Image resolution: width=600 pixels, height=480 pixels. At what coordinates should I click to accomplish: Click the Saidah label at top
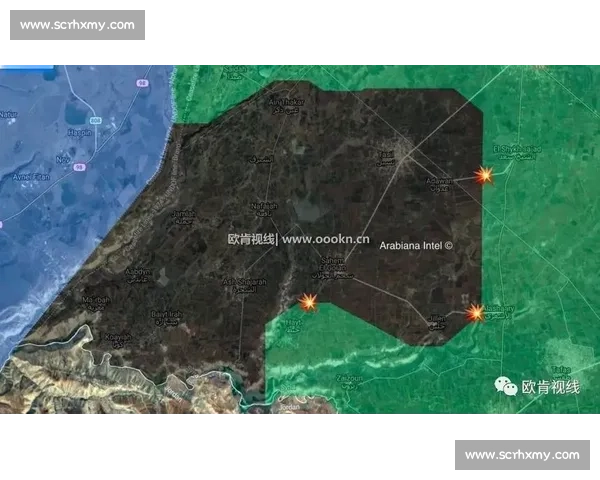point(235,72)
